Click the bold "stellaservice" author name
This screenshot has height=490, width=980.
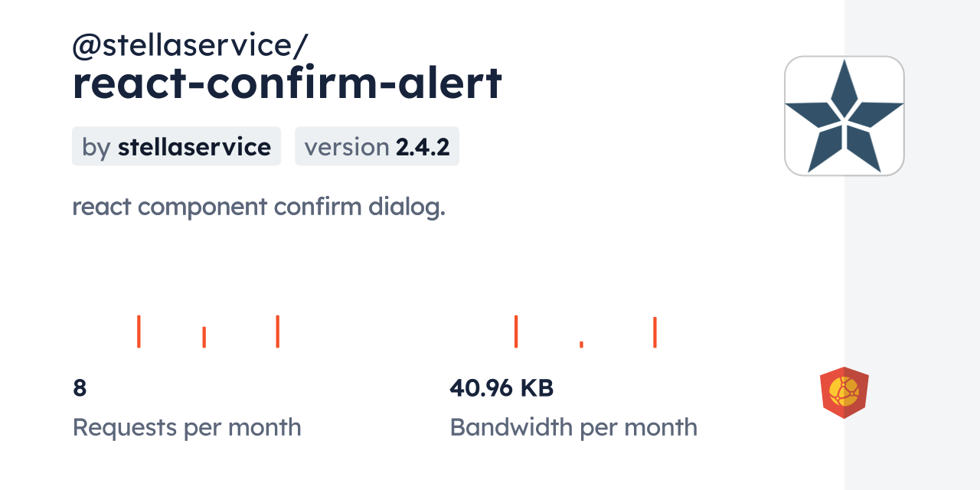194,147
